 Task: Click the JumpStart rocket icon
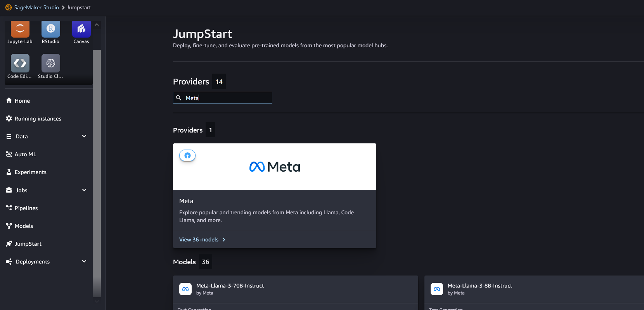click(x=9, y=244)
